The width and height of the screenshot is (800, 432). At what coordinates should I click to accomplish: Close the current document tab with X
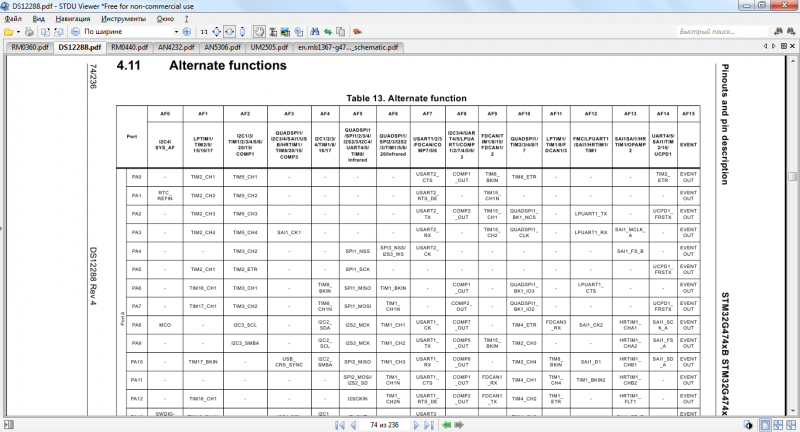point(792,46)
